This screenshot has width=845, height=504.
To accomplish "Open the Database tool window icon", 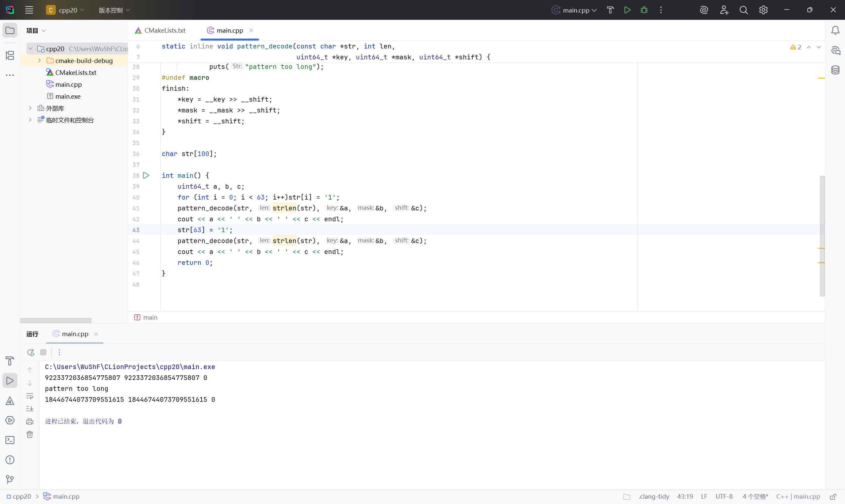I will pyautogui.click(x=835, y=70).
